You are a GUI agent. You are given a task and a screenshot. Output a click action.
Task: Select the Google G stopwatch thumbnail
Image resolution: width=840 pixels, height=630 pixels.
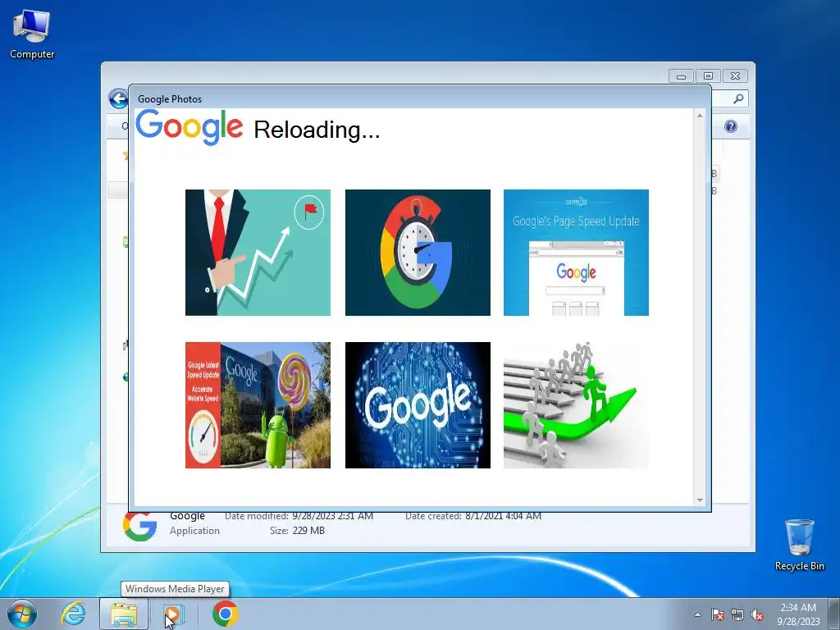(418, 253)
